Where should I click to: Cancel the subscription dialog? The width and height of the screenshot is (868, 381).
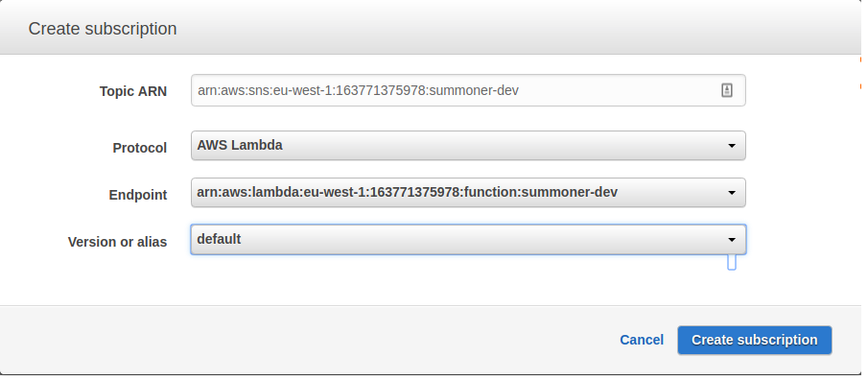tap(642, 340)
